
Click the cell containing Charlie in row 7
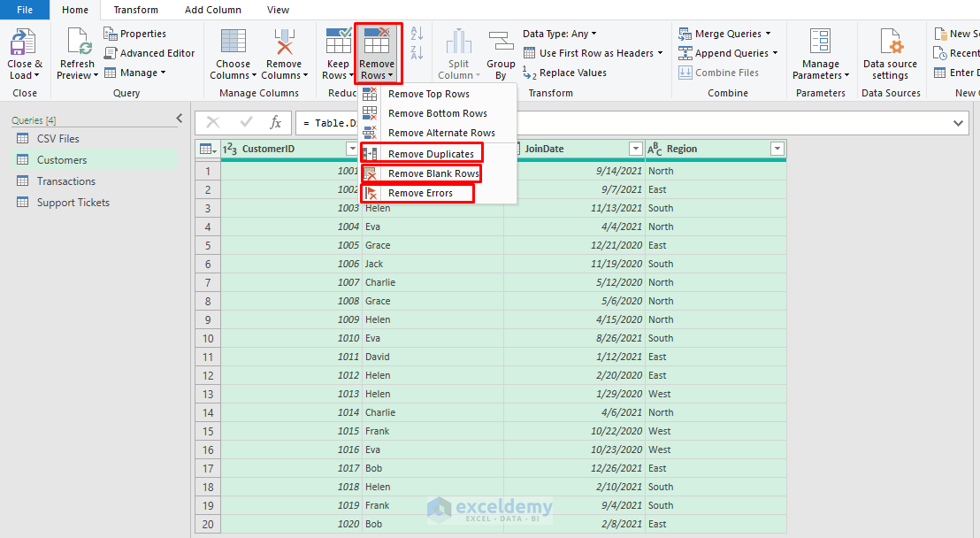(433, 283)
